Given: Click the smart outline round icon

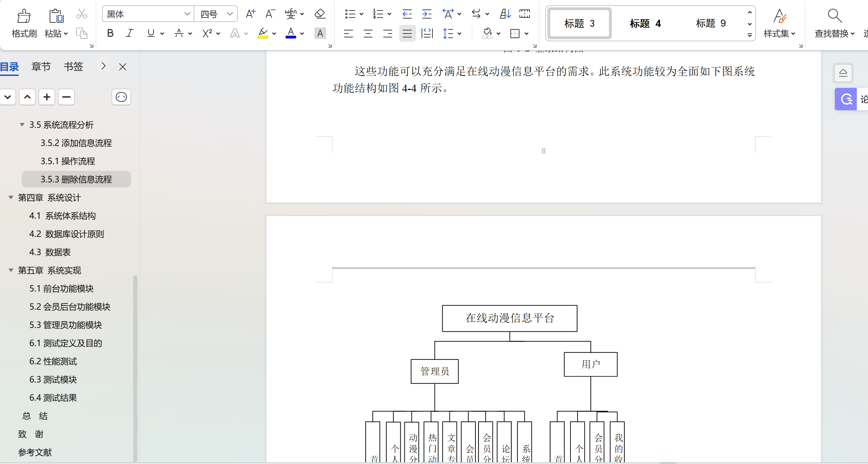Looking at the screenshot, I should pyautogui.click(x=121, y=97).
